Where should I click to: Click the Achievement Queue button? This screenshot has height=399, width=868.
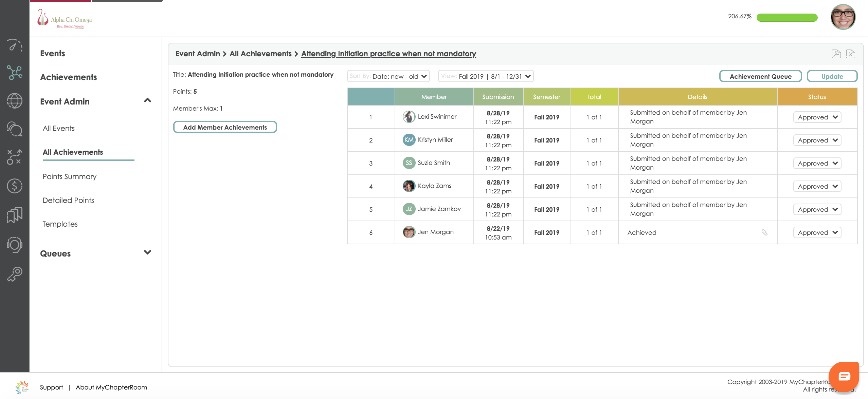click(760, 76)
